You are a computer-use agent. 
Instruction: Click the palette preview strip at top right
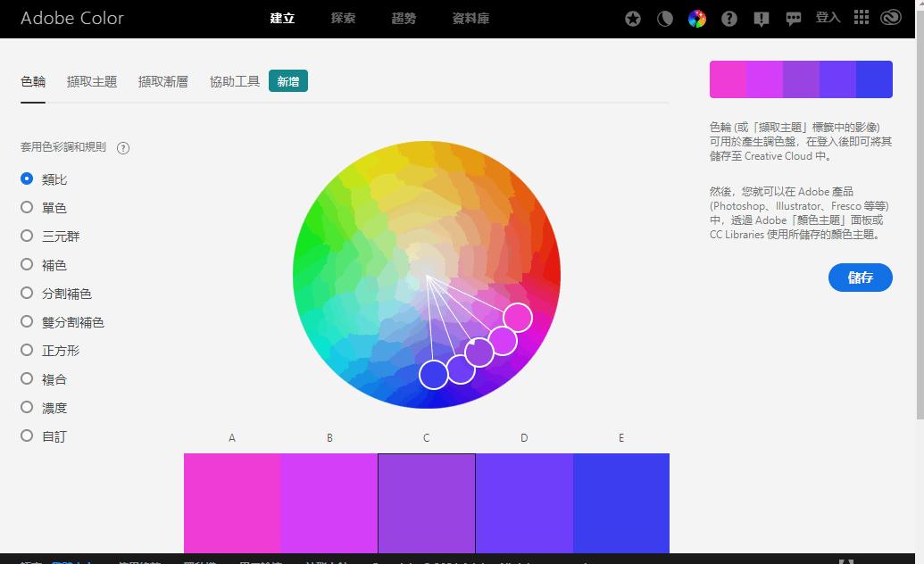pos(801,79)
